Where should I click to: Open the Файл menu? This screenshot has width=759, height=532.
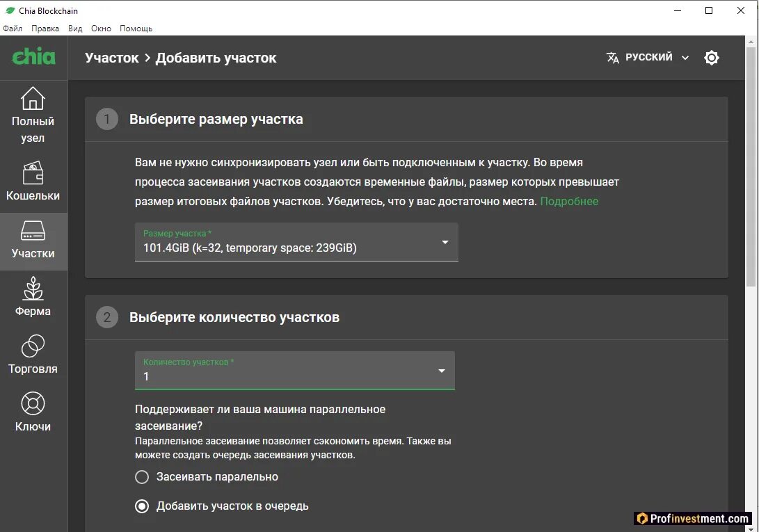click(13, 29)
